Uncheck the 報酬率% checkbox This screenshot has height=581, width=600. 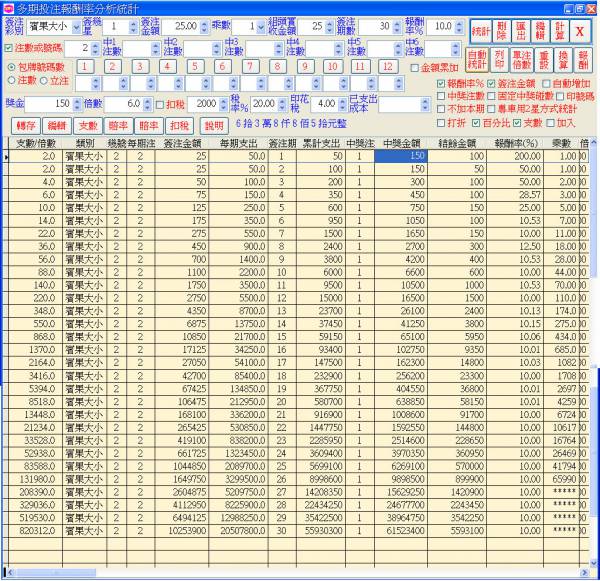pos(441,83)
